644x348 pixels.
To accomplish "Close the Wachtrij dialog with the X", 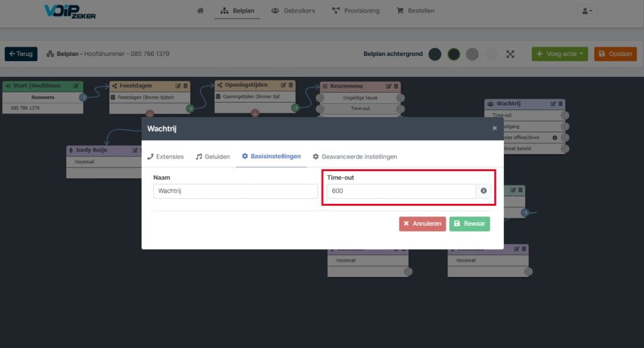I will tap(494, 128).
